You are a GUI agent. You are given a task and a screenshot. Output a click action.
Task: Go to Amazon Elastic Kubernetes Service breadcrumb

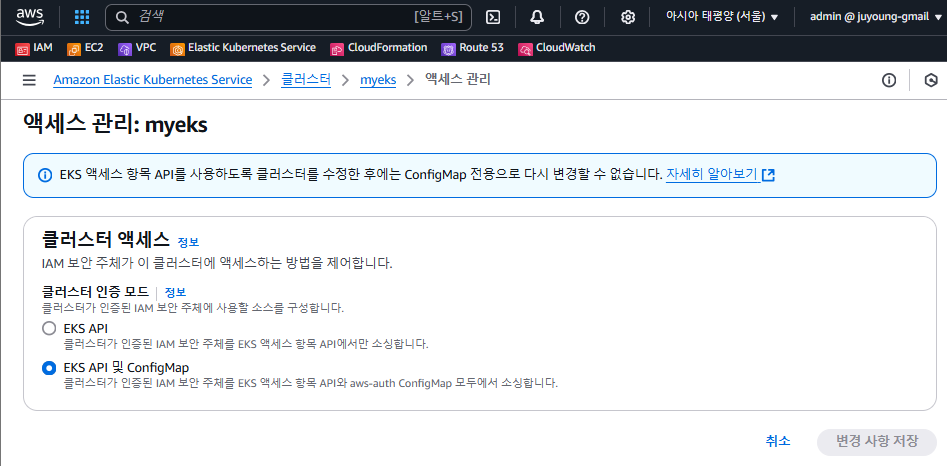(x=153, y=80)
